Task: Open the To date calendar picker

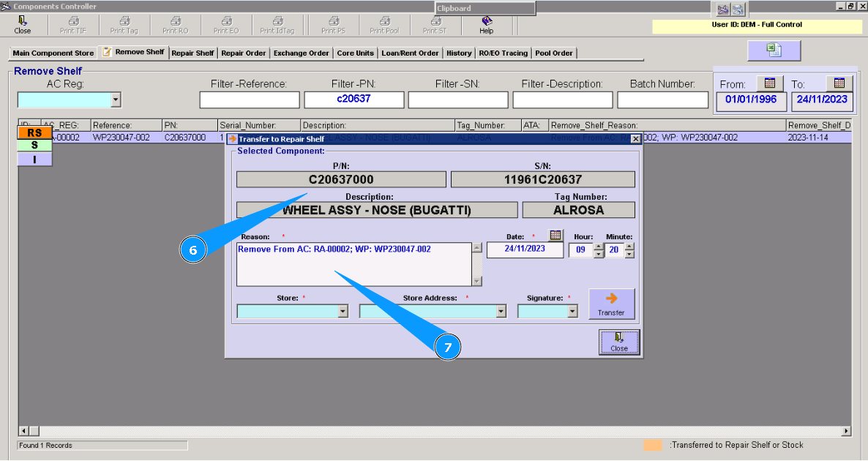Action: (839, 83)
